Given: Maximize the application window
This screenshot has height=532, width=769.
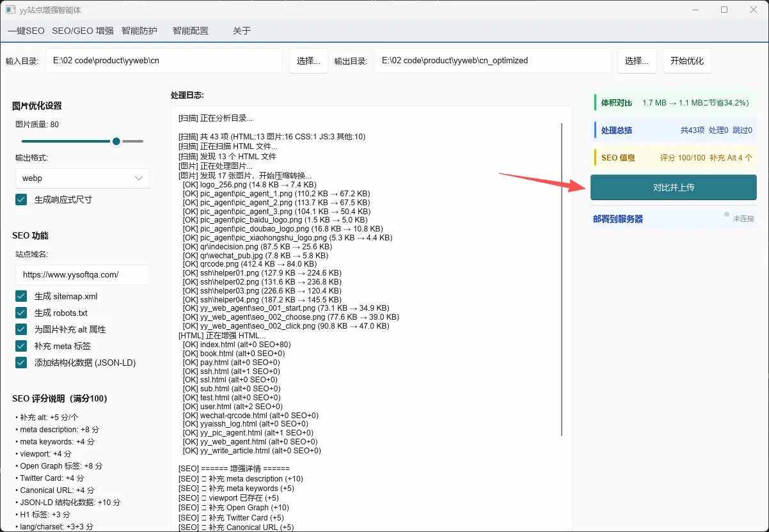Looking at the screenshot, I should (x=724, y=10).
